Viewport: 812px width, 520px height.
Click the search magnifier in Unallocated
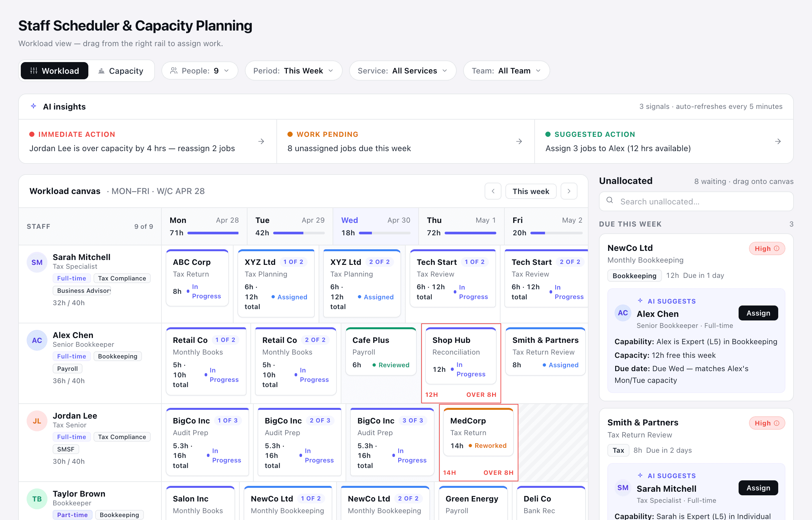click(610, 200)
